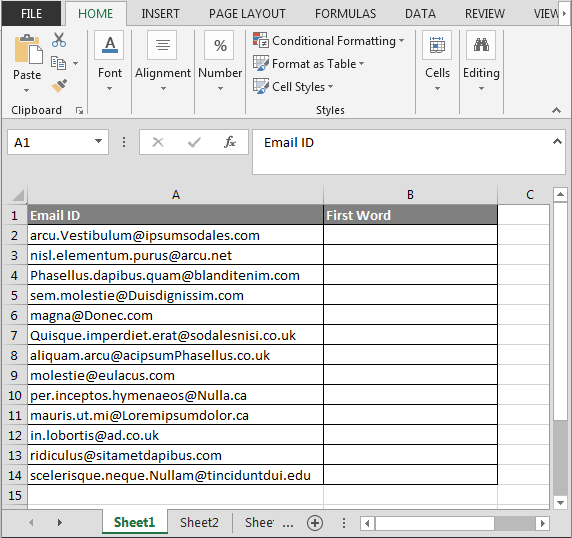
Task: Click the Paste clipboard icon
Action: (x=28, y=49)
